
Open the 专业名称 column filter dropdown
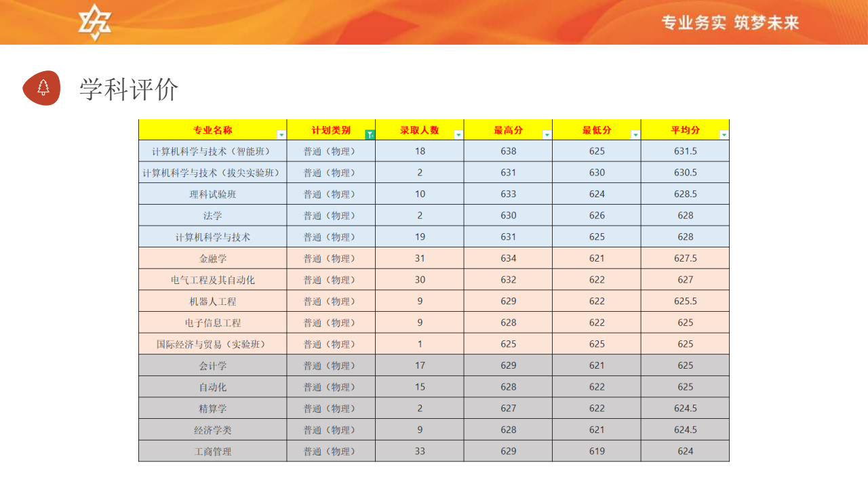(x=281, y=135)
